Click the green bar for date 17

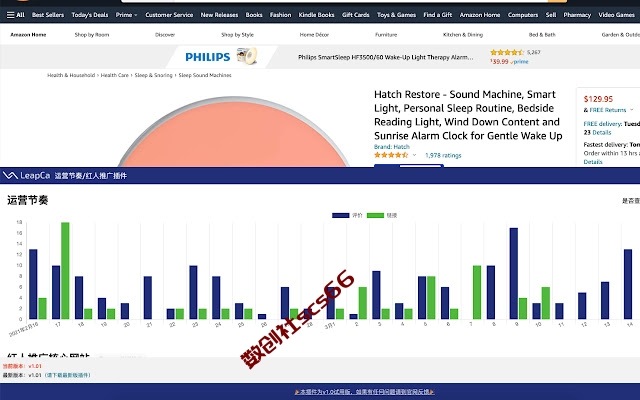(x=65, y=271)
